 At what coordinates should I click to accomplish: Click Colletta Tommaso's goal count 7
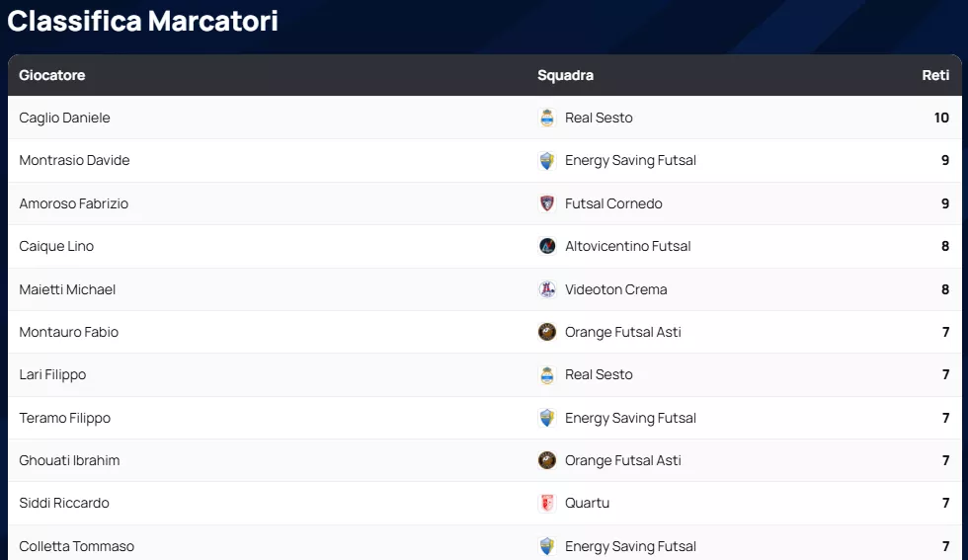tap(945, 546)
